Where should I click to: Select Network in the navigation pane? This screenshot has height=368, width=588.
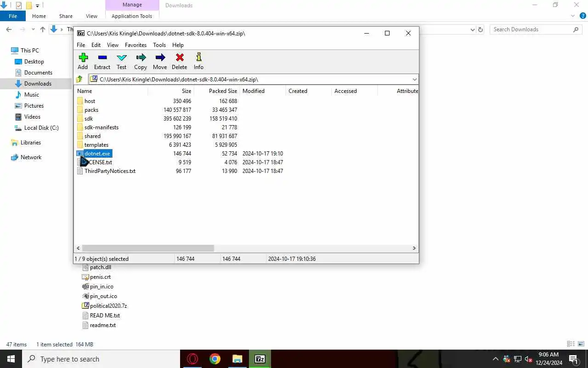click(31, 157)
